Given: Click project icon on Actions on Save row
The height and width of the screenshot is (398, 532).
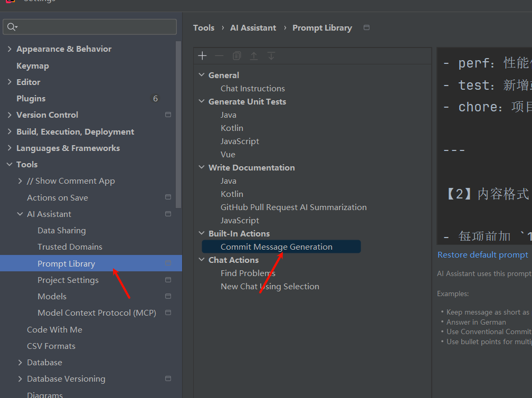Looking at the screenshot, I should point(168,197).
